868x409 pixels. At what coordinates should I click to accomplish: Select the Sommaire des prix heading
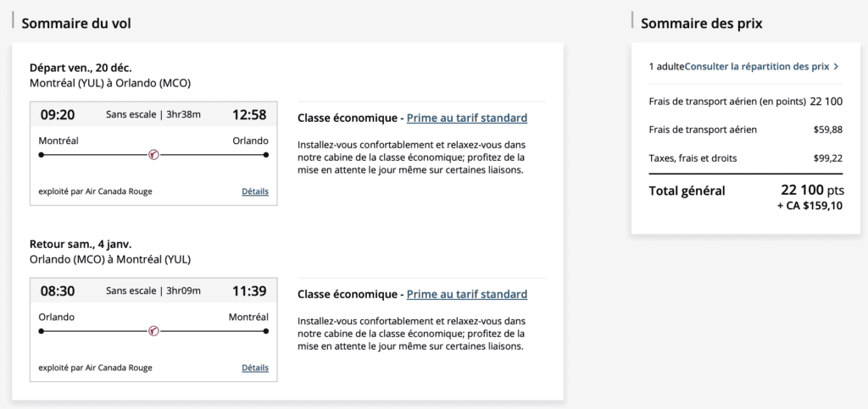[x=702, y=24]
